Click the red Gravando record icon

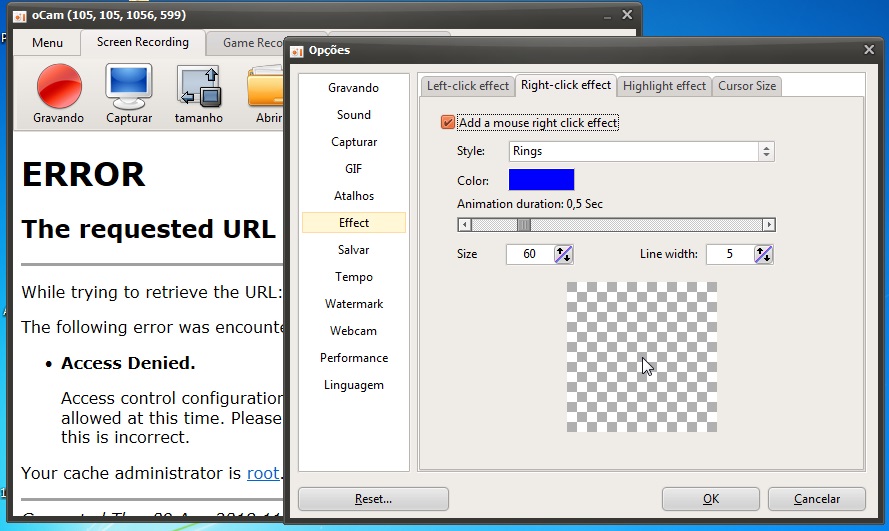pos(58,86)
